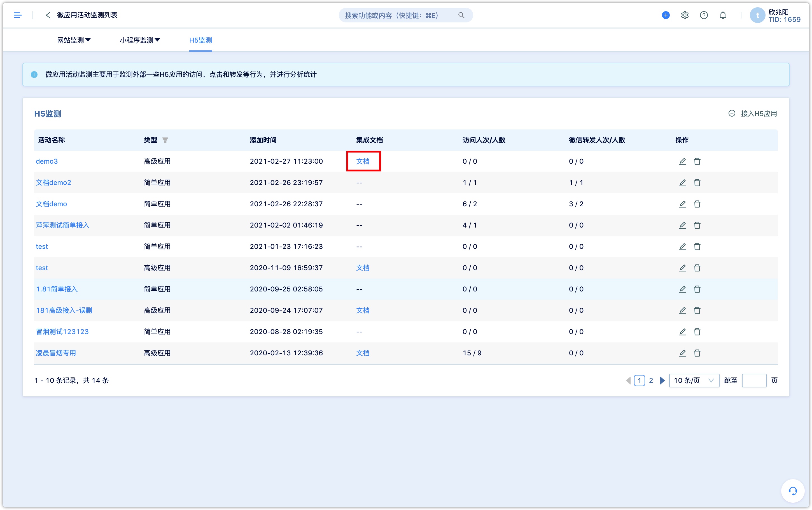Click the search input field

coord(406,15)
